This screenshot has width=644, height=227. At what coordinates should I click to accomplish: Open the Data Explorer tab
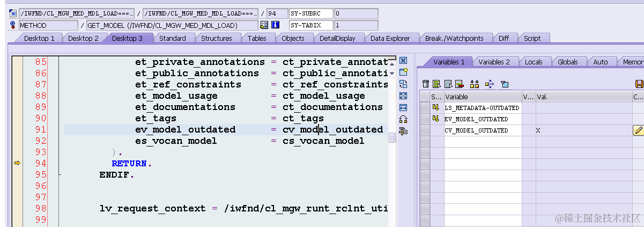[x=390, y=38]
